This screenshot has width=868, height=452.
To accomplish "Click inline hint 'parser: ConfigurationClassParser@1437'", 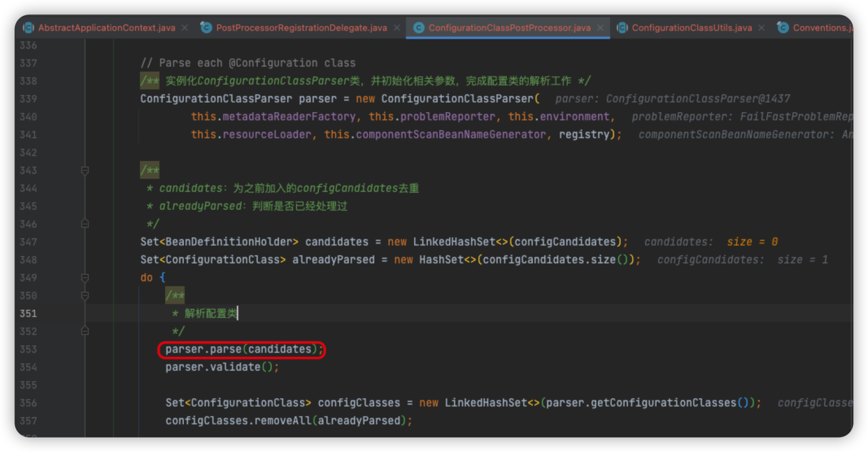I will click(673, 99).
